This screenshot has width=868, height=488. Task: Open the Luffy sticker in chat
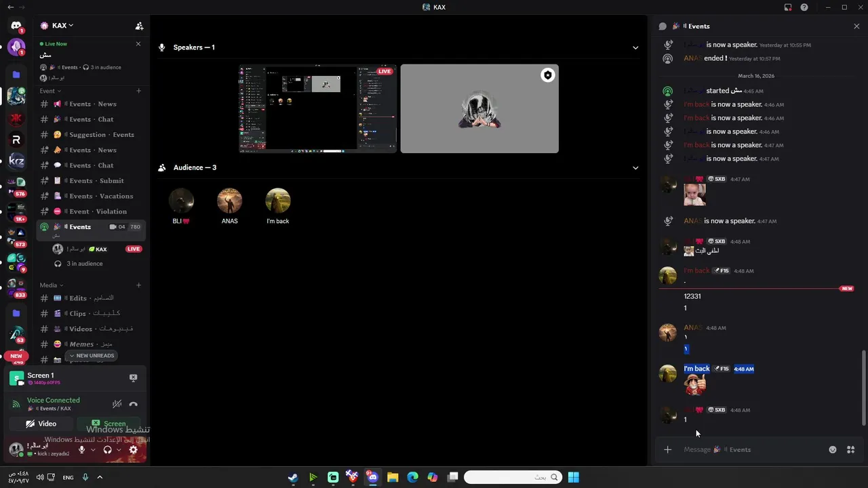pos(694,384)
